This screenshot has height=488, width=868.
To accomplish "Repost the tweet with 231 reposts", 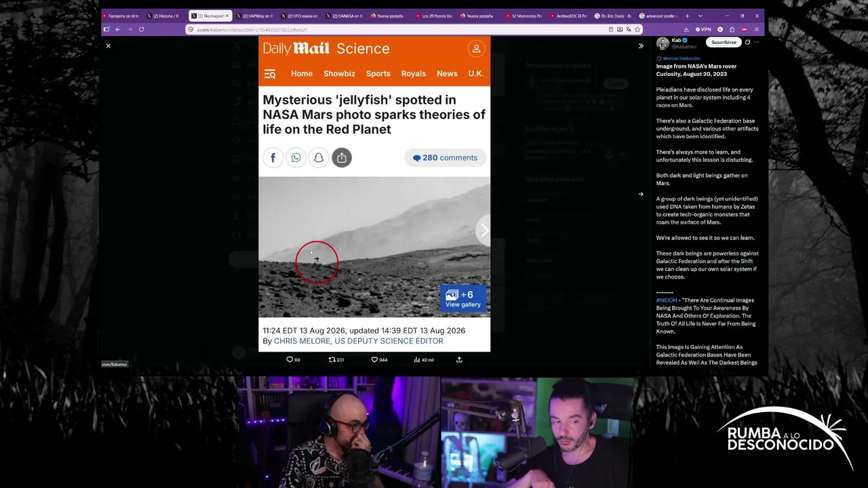I will [336, 360].
